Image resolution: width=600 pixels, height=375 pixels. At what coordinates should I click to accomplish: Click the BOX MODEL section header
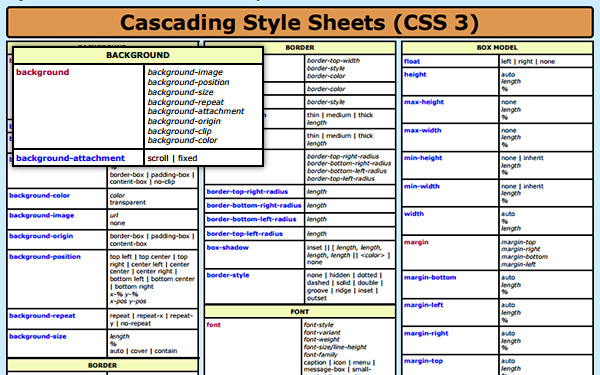click(x=497, y=48)
